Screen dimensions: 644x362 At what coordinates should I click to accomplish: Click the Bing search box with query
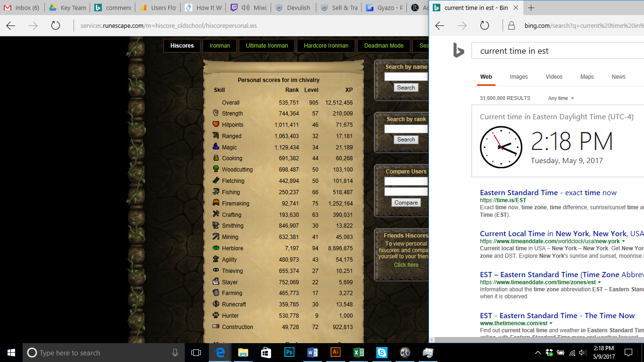click(x=558, y=51)
